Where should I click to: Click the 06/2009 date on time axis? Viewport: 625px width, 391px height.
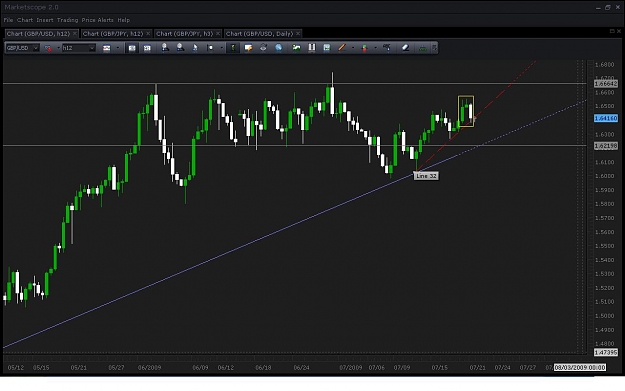pyautogui.click(x=149, y=367)
